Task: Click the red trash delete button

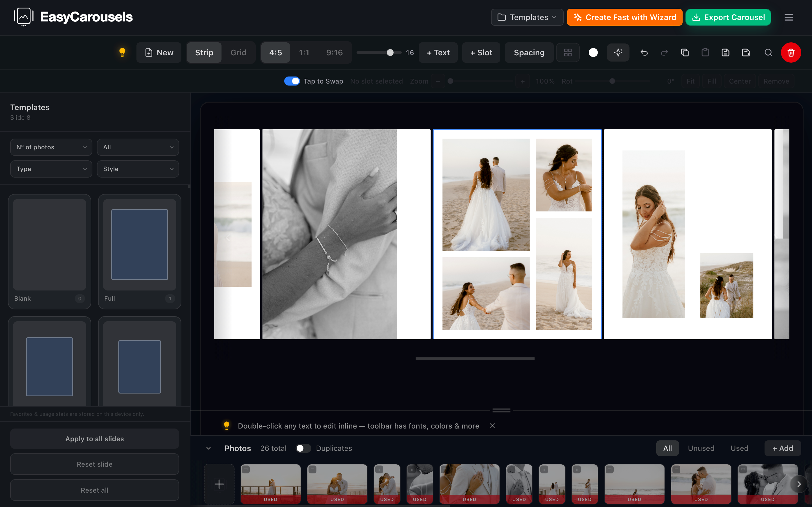Action: tap(791, 53)
